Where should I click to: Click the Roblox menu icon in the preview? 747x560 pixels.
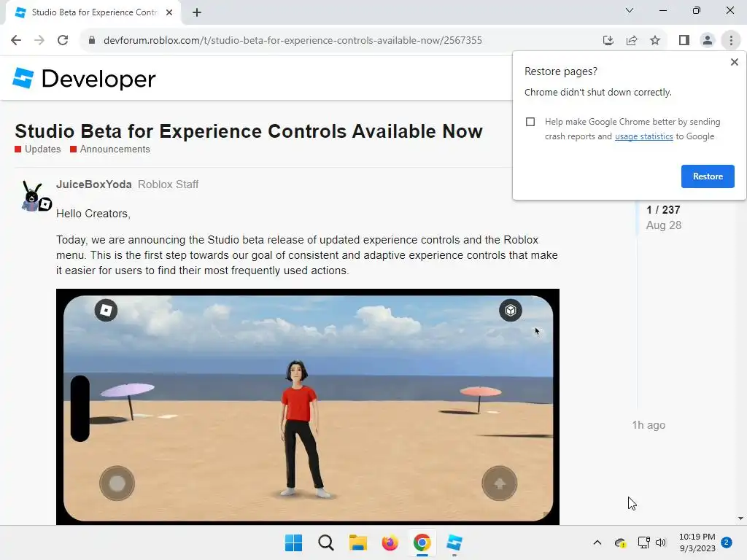pyautogui.click(x=106, y=311)
